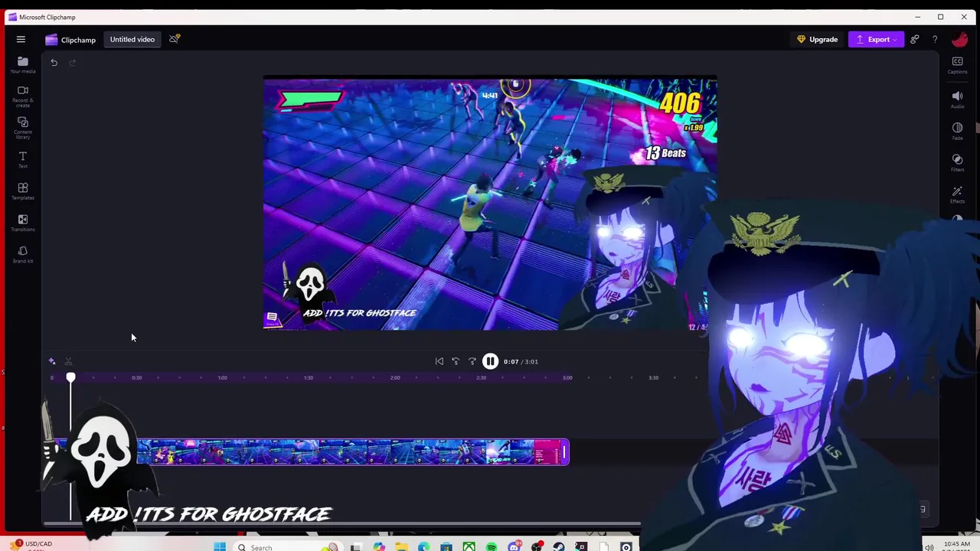This screenshot has height=551, width=980.
Task: Edit the Untitled video title field
Action: click(132, 39)
